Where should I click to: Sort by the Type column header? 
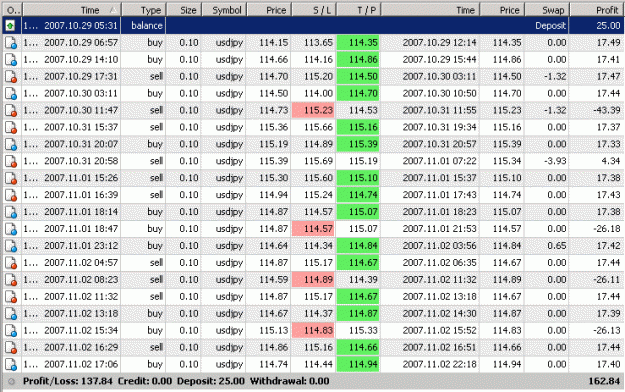(x=143, y=10)
